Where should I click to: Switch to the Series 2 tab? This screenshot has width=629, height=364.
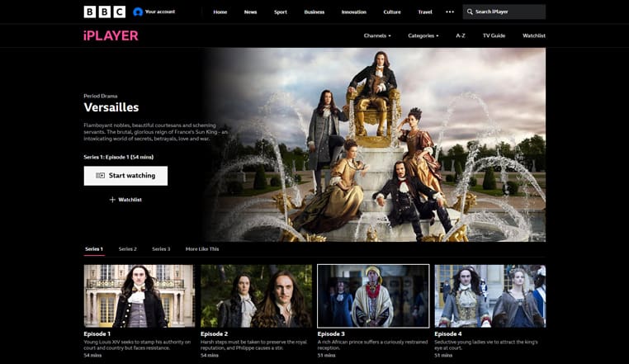point(128,249)
